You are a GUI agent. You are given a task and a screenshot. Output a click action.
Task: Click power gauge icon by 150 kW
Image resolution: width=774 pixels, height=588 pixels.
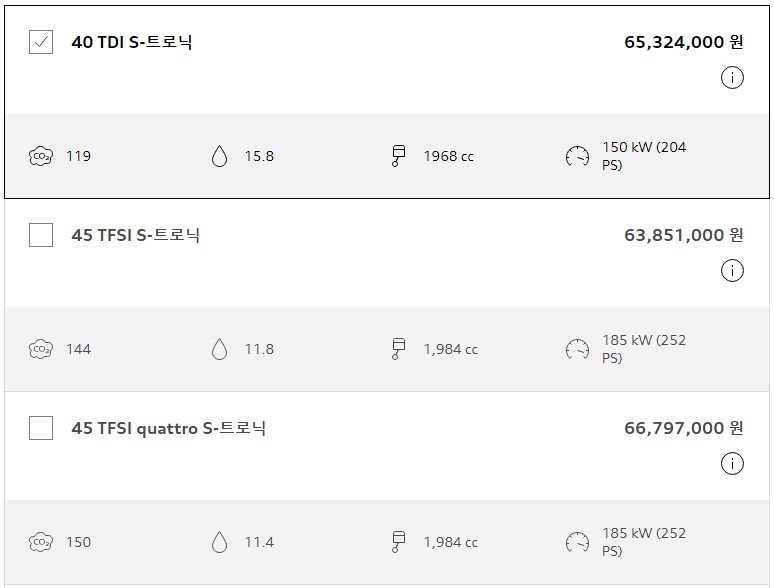[x=577, y=157]
